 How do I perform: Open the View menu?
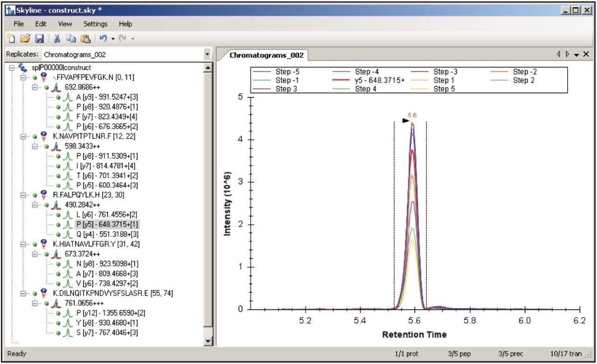[x=65, y=24]
